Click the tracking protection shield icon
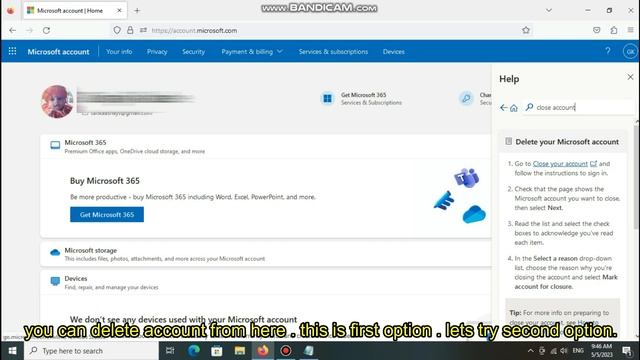The image size is (640, 360). [x=117, y=30]
